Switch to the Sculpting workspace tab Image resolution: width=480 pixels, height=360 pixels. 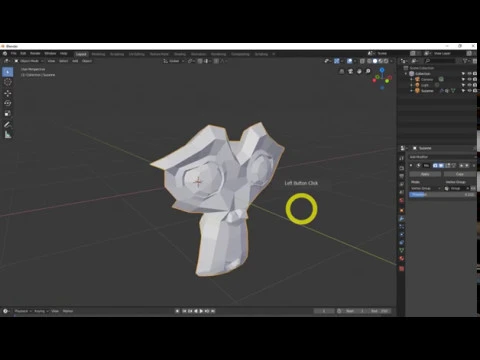coord(117,54)
